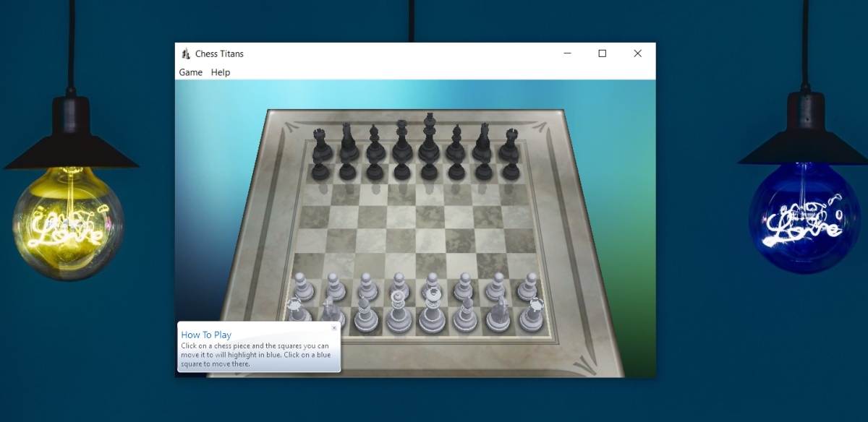Click the black pawn on the e-file
The width and height of the screenshot is (868, 422).
pos(430,167)
